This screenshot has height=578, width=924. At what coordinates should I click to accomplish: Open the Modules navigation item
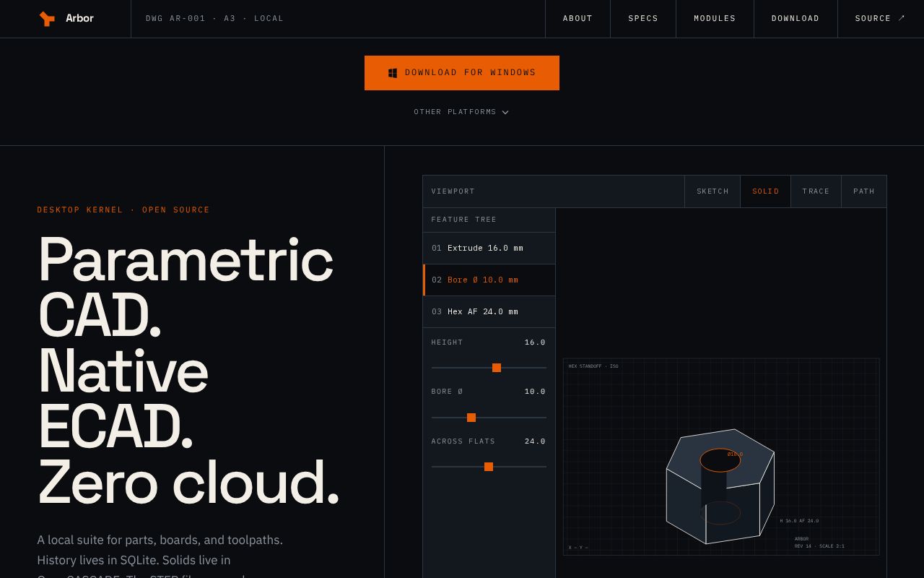coord(715,19)
